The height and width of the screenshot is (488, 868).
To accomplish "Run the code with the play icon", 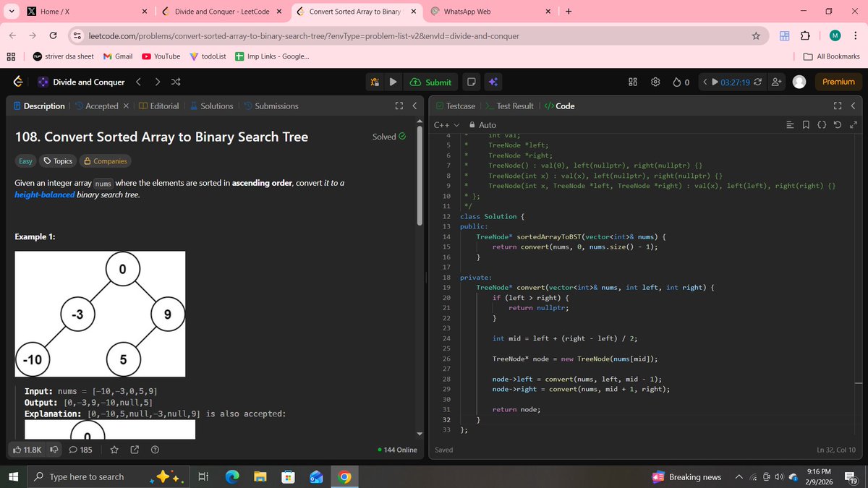I will click(x=393, y=82).
